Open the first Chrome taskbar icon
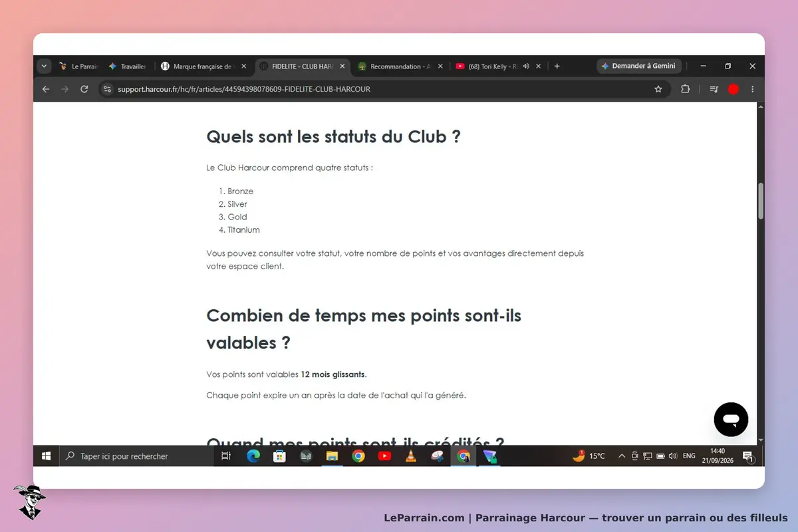 click(358, 456)
